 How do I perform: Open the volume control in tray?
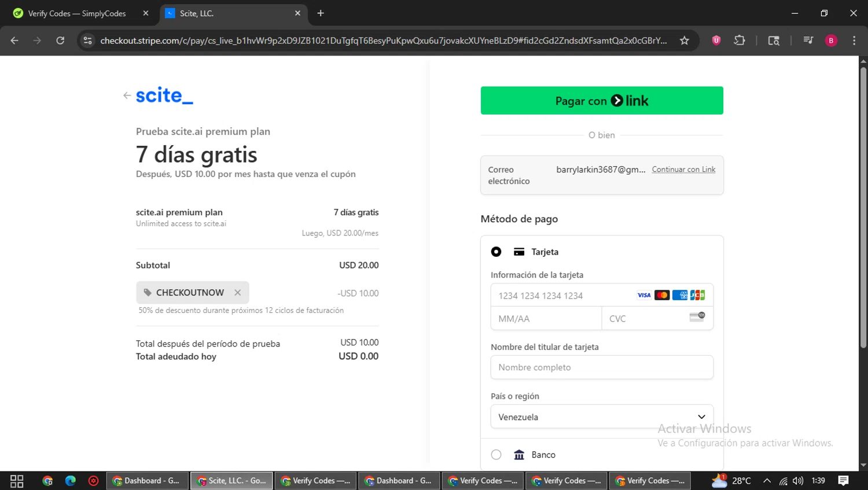coord(798,481)
